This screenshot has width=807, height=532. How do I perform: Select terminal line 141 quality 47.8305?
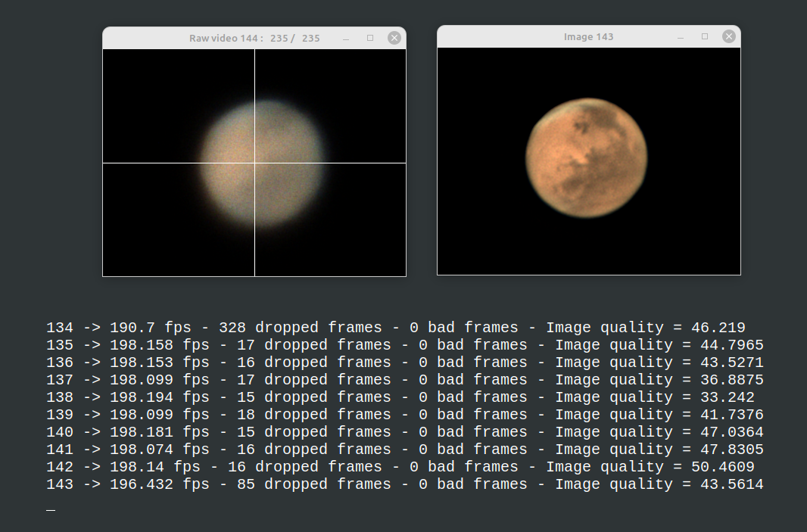click(x=405, y=450)
